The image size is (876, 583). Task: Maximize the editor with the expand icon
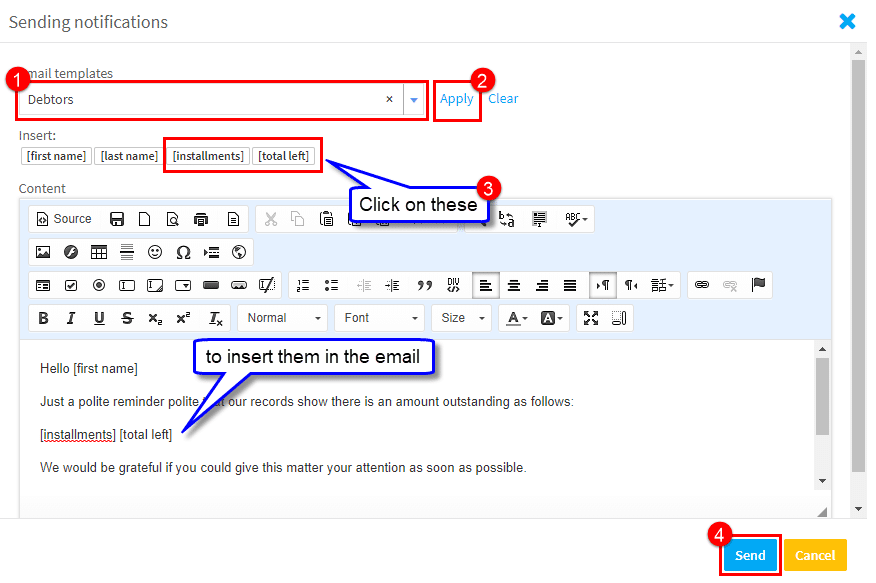click(x=591, y=318)
